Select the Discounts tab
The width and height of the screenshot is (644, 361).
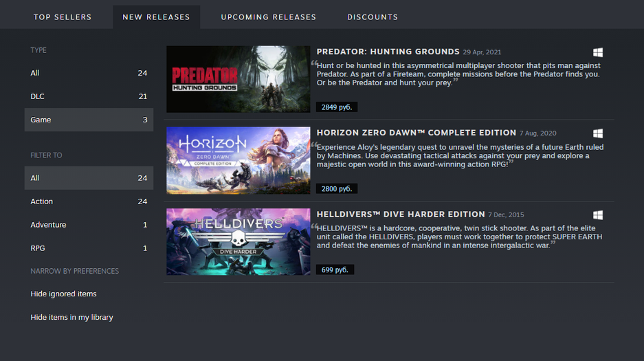(373, 17)
